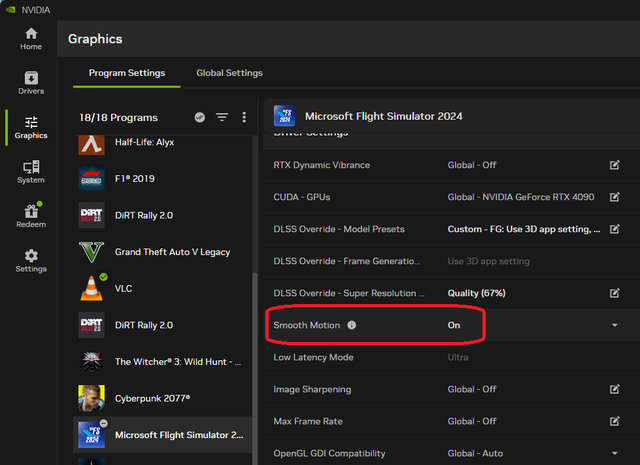Select The Witcher 3 wolf icon
Screen dimensions: 640x465
(x=91, y=361)
